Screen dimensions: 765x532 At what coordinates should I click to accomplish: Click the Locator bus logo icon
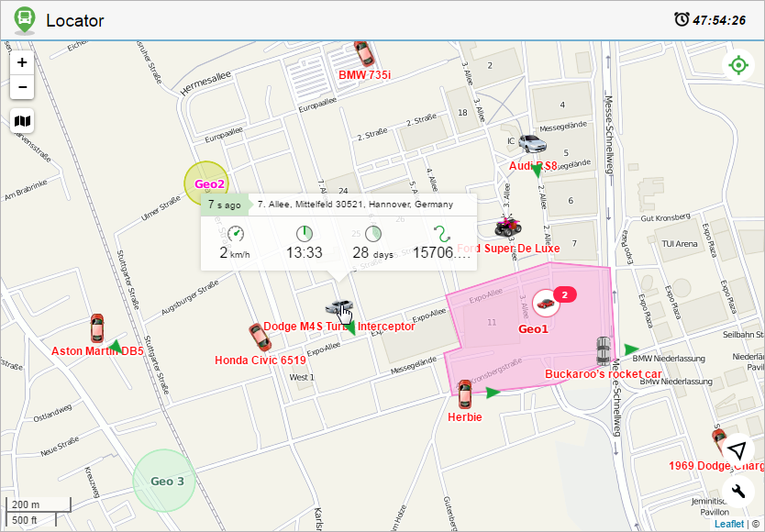(25, 20)
